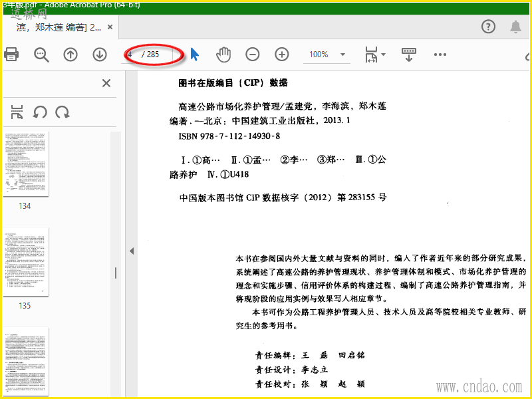Collapse the navigation pane with left arrow
Viewport: 532px width, 399px height.
click(x=132, y=251)
